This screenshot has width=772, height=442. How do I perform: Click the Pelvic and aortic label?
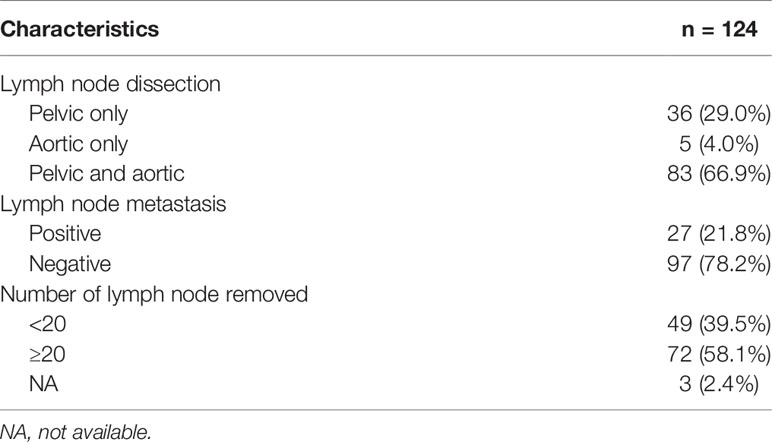pos(106,174)
